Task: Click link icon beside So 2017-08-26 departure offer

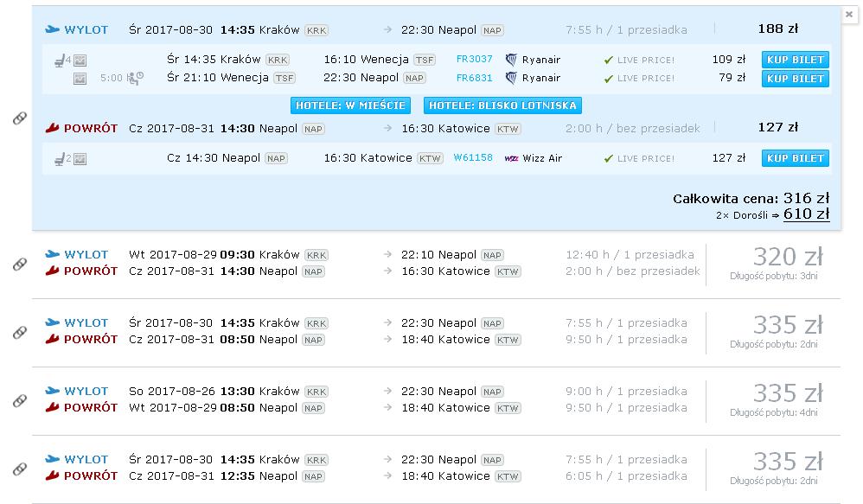Action: click(20, 400)
